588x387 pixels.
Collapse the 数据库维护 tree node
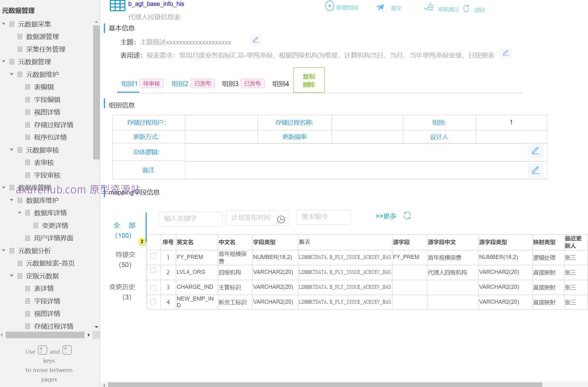(11, 200)
